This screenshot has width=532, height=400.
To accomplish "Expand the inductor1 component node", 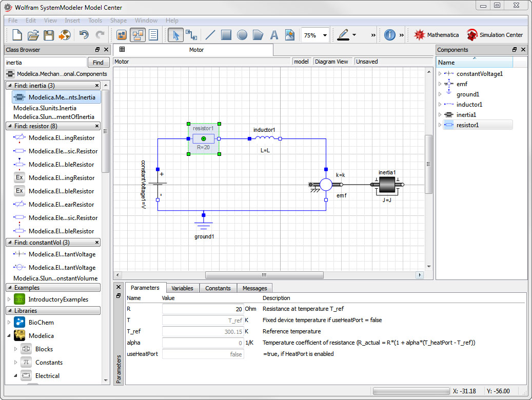I will pos(440,105).
